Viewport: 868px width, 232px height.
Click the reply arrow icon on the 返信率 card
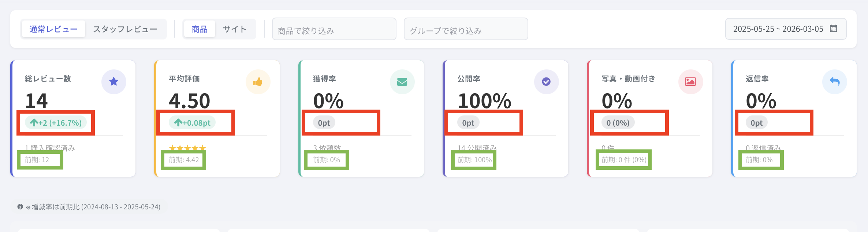(x=835, y=81)
